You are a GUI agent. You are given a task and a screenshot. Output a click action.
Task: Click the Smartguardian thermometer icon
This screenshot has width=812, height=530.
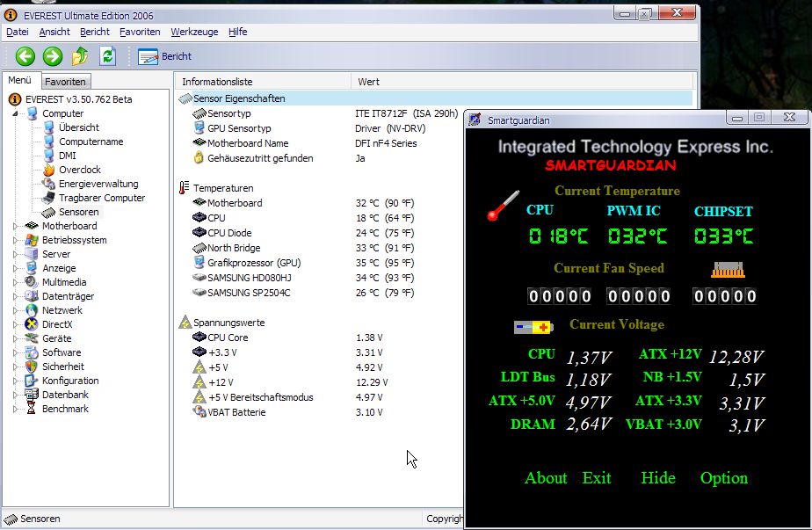[x=503, y=206]
